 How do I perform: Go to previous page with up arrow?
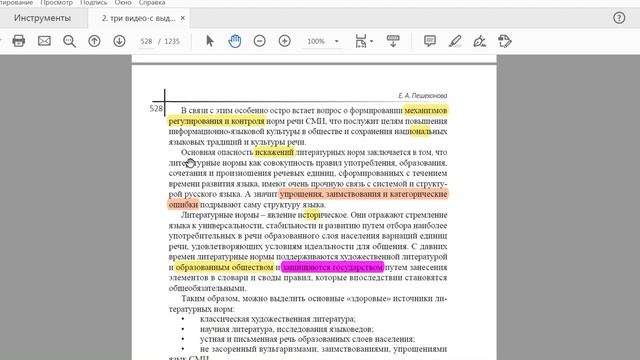(94, 41)
